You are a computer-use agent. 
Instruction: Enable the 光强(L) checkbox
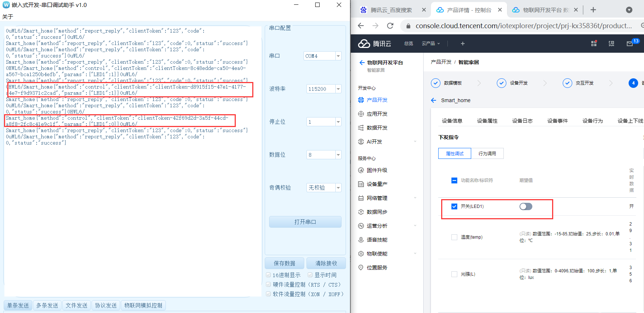pos(454,274)
